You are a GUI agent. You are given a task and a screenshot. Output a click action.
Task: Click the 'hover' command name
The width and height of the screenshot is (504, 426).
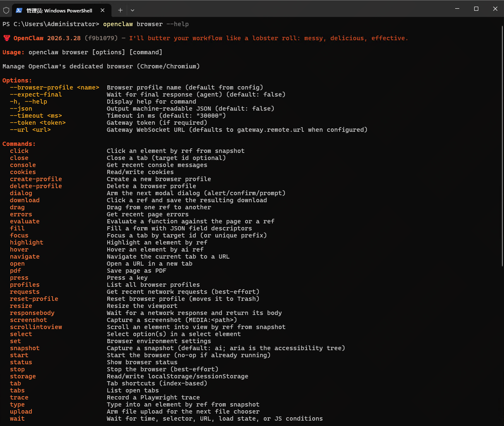point(19,249)
